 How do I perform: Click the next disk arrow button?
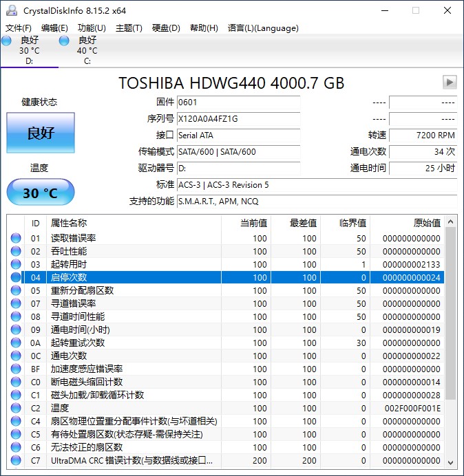[450, 82]
